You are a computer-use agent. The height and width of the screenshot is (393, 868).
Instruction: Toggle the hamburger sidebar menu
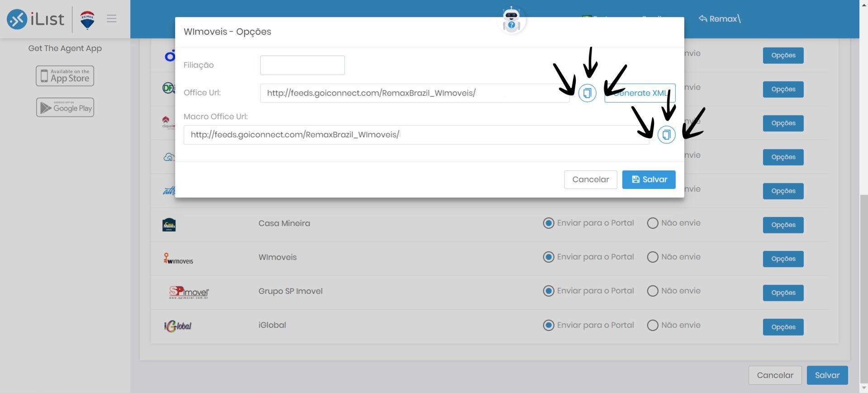[x=111, y=19]
